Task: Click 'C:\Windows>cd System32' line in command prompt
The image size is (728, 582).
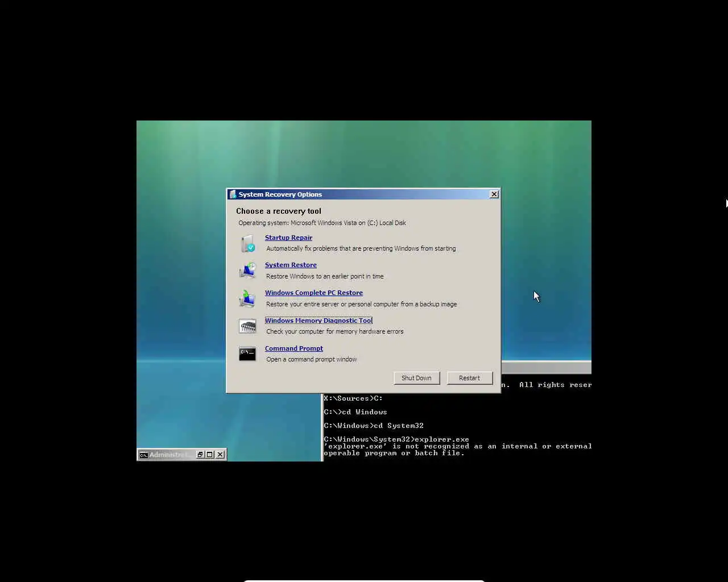Action: (x=374, y=426)
